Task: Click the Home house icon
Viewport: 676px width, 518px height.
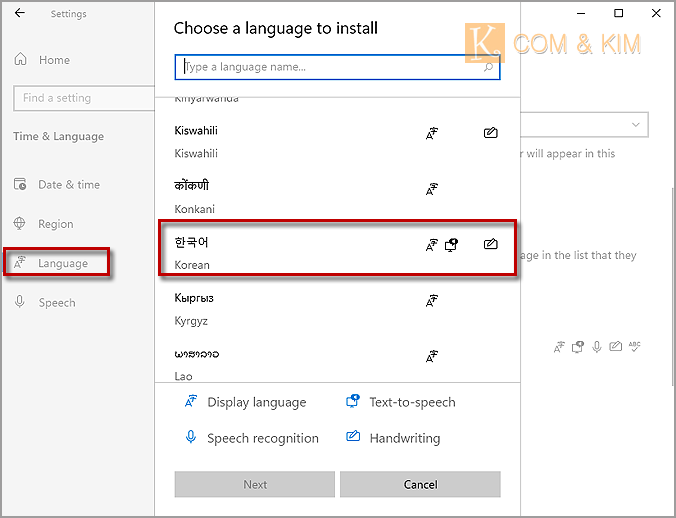Action: [20, 59]
